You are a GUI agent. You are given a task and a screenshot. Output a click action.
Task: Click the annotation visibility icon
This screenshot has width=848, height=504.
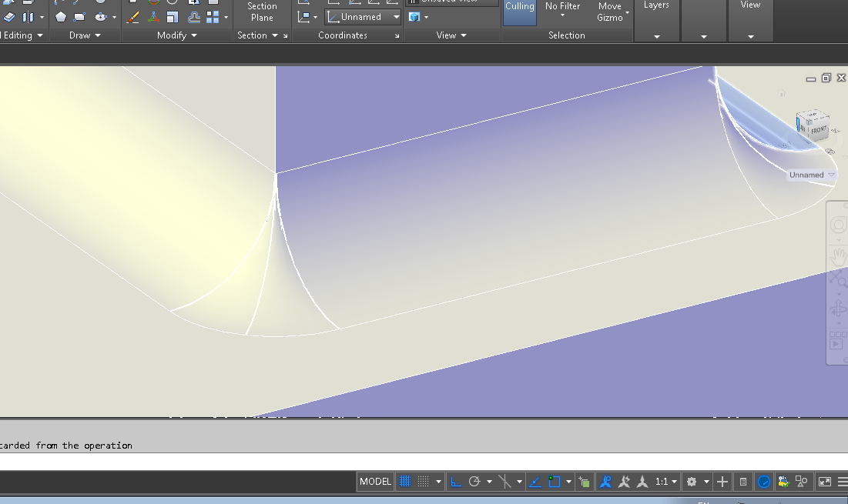click(x=605, y=482)
